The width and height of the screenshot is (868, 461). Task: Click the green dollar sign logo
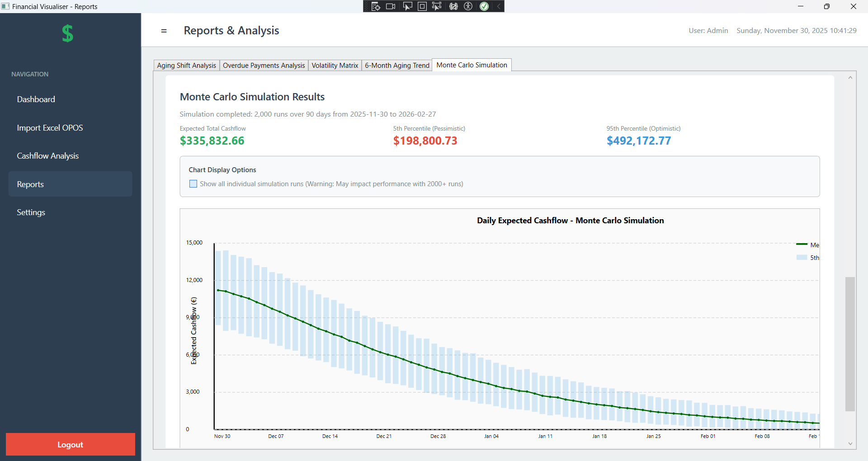(x=68, y=33)
